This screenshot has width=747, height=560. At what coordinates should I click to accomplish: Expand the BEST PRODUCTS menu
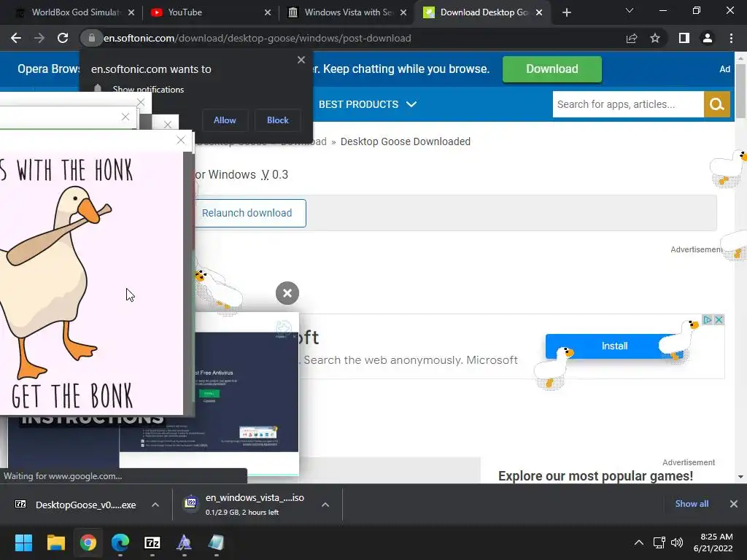pos(368,104)
